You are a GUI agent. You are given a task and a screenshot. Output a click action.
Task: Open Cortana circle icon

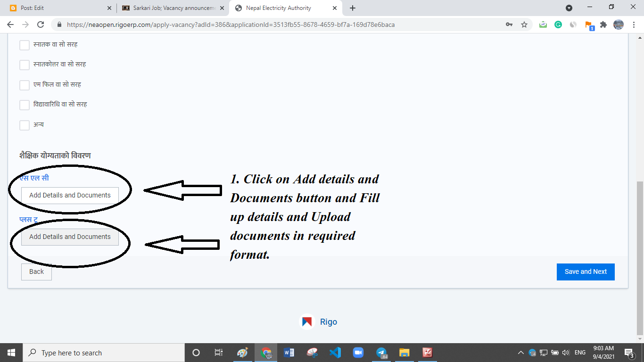click(x=196, y=353)
